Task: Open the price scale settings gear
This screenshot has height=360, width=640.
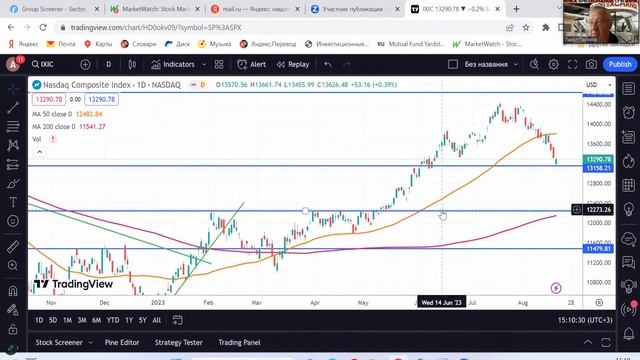Action: pos(599,302)
